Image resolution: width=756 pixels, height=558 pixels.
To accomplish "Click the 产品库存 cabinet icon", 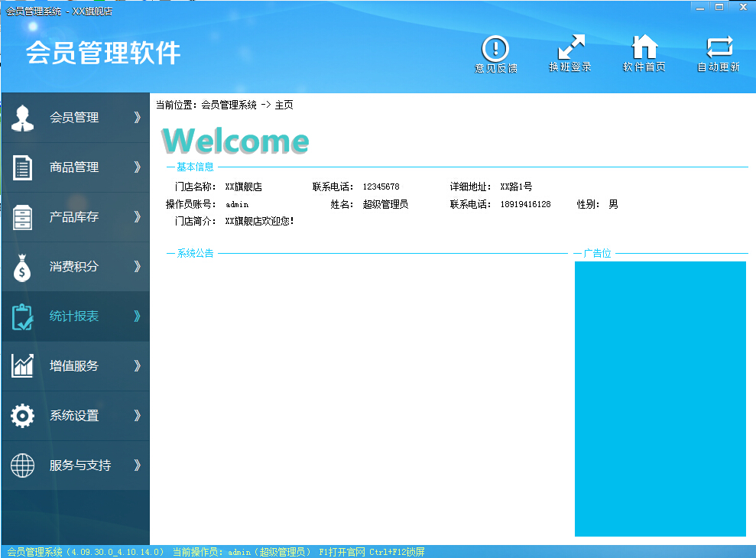I will click(x=22, y=217).
